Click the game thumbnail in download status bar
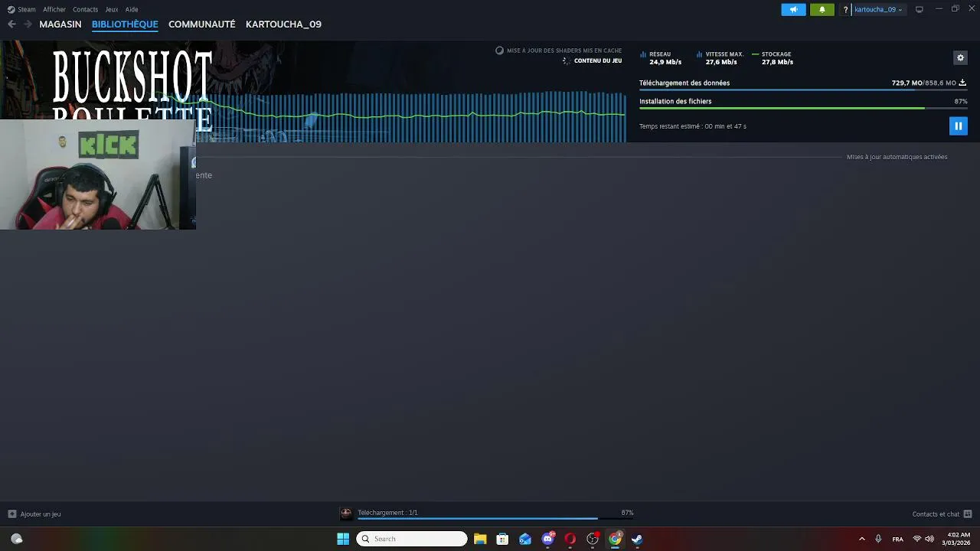 (x=346, y=514)
